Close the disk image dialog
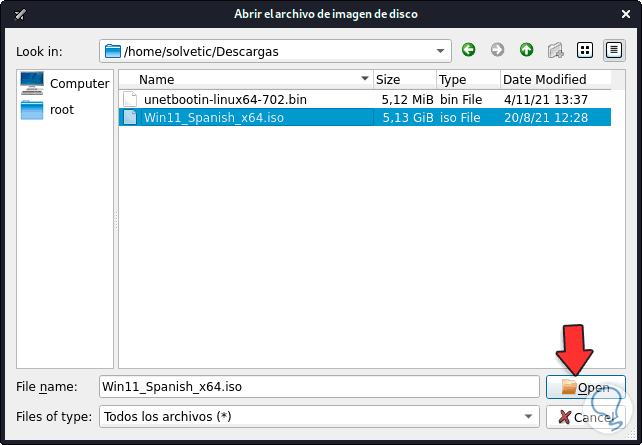 tap(626, 14)
